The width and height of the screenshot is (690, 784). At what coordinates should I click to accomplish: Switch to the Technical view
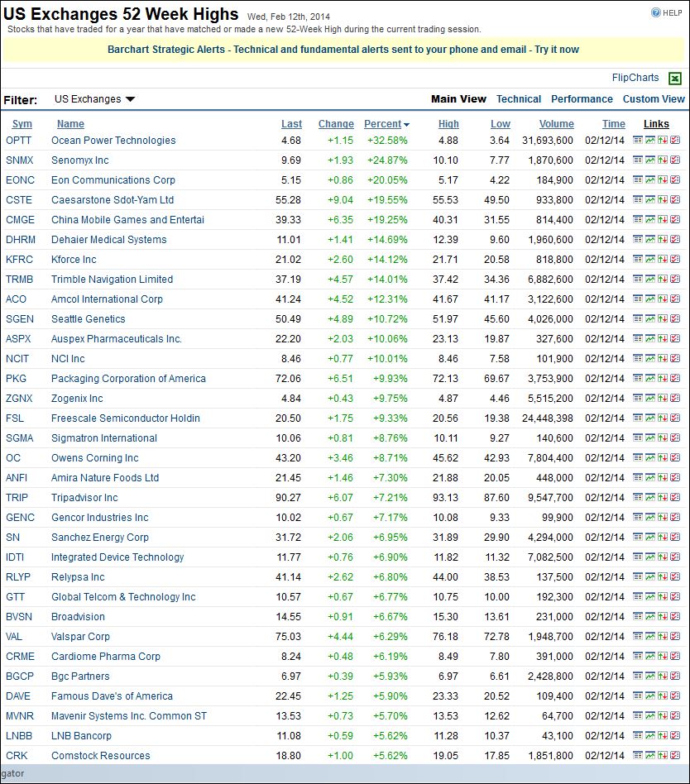point(519,99)
